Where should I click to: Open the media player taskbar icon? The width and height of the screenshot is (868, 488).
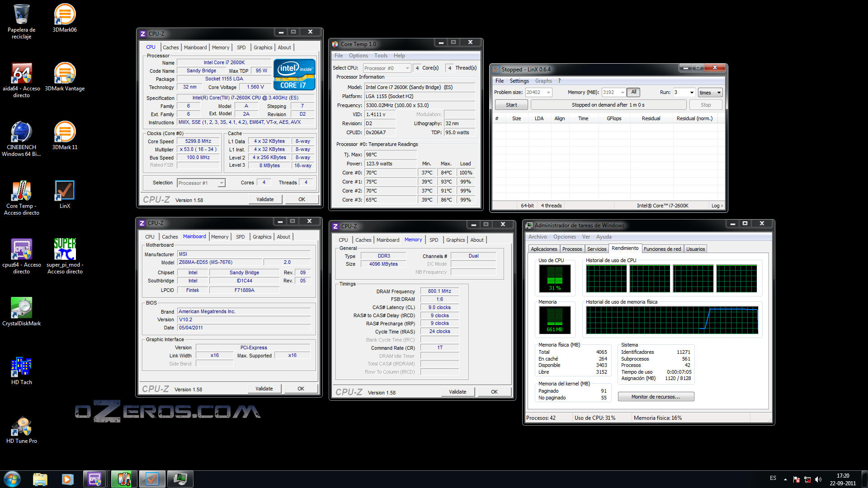67,479
